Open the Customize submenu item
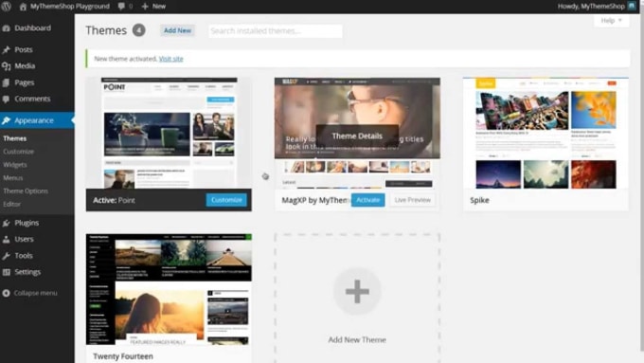The image size is (644, 363). pos(19,152)
